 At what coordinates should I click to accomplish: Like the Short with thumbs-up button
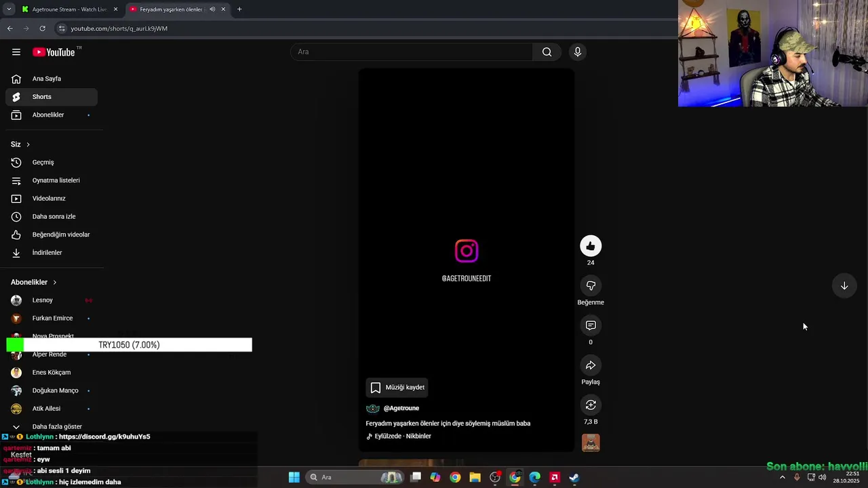click(591, 246)
